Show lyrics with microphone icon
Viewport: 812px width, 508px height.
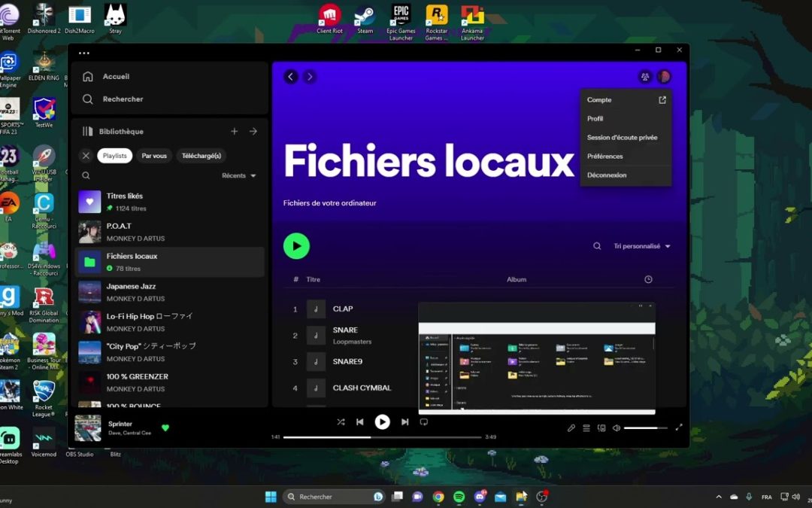coord(571,428)
